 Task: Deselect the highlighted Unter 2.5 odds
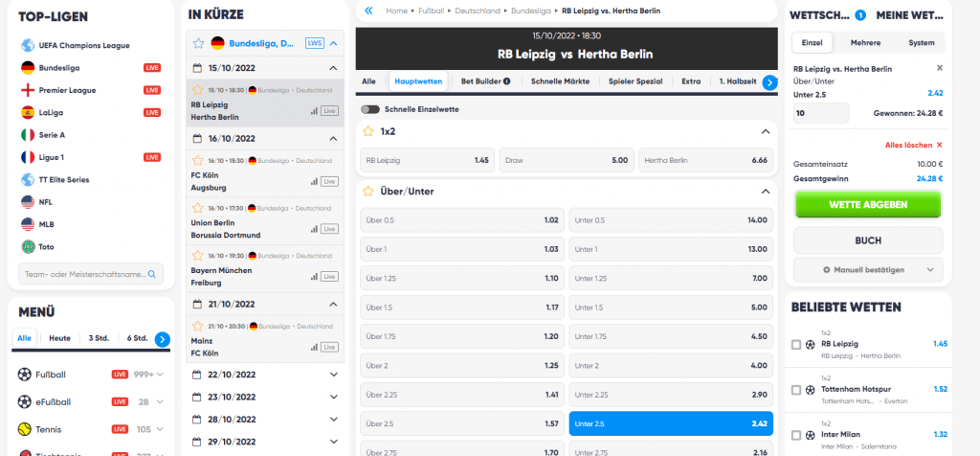point(671,423)
